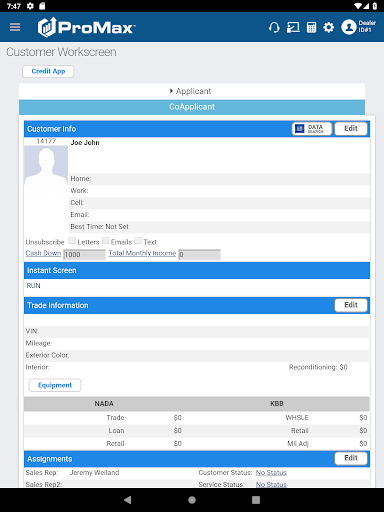Image resolution: width=384 pixels, height=512 pixels.
Task: Click the Cash Down input field
Action: 84,255
